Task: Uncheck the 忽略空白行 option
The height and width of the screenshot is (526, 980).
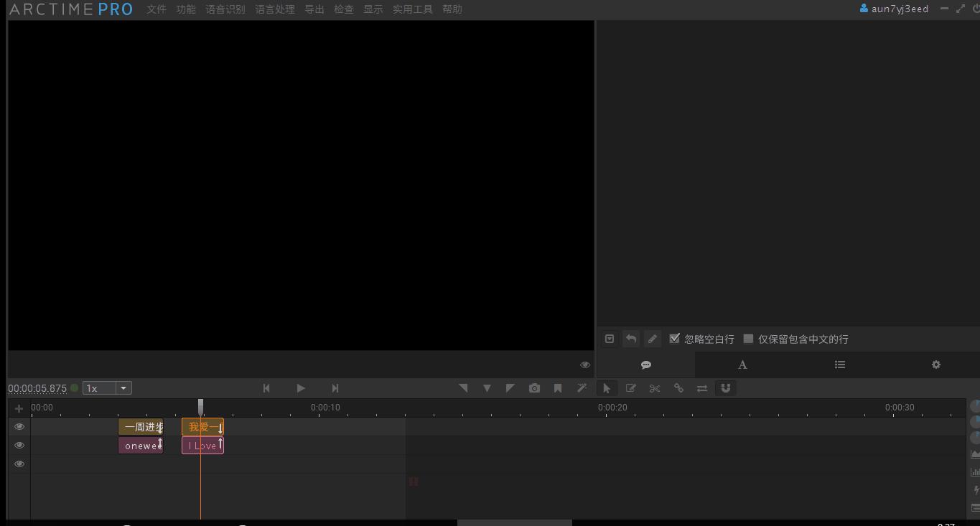Action: tap(674, 338)
